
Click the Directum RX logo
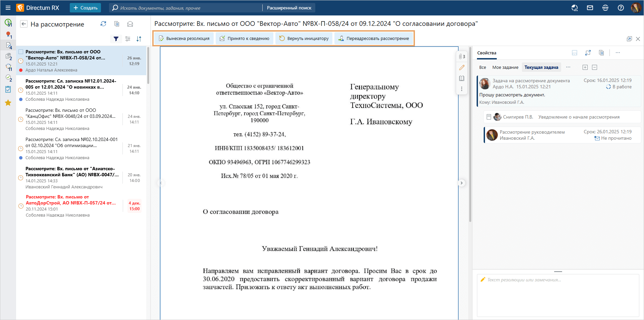click(x=38, y=8)
